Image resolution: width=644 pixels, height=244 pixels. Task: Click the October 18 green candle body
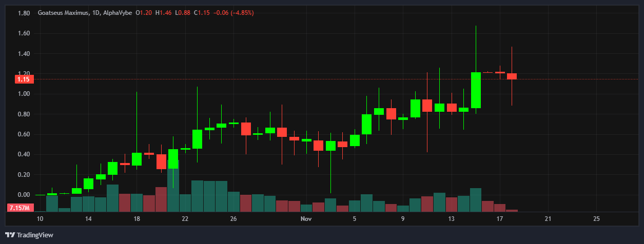tap(136, 159)
